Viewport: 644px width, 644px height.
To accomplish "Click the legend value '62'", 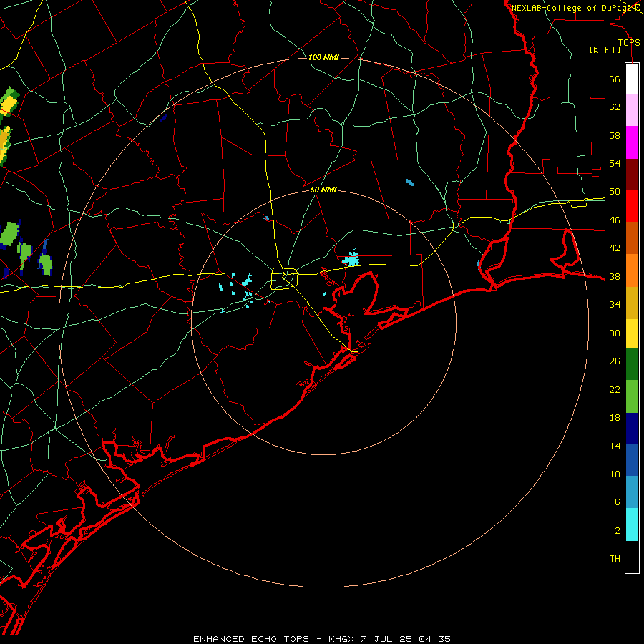I will [x=615, y=107].
